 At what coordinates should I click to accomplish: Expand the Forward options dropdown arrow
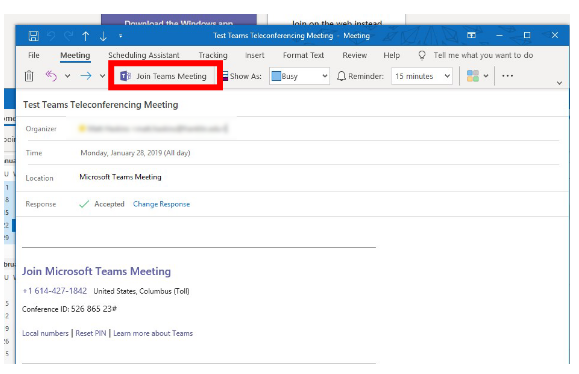coord(102,76)
